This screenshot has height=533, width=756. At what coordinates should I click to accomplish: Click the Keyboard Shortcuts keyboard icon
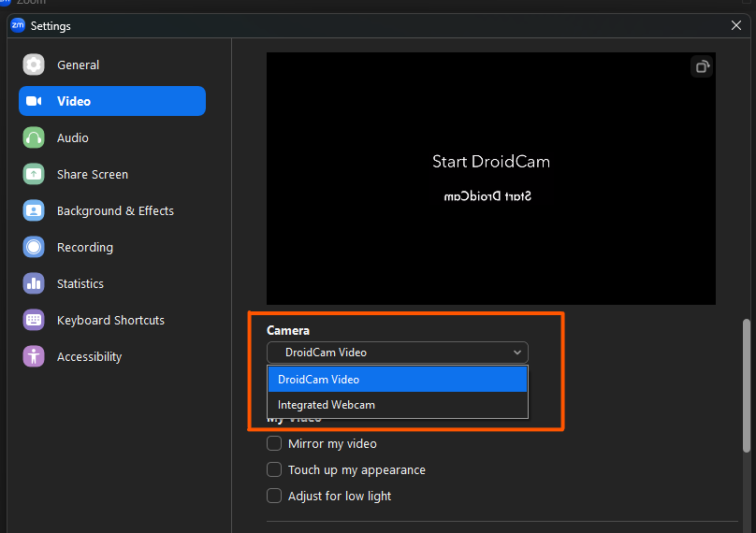(34, 320)
